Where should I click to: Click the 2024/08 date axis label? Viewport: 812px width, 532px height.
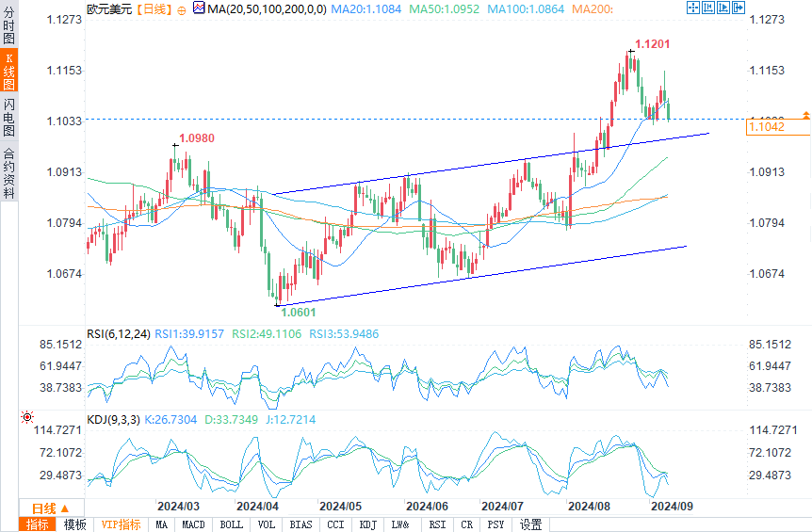click(x=590, y=507)
